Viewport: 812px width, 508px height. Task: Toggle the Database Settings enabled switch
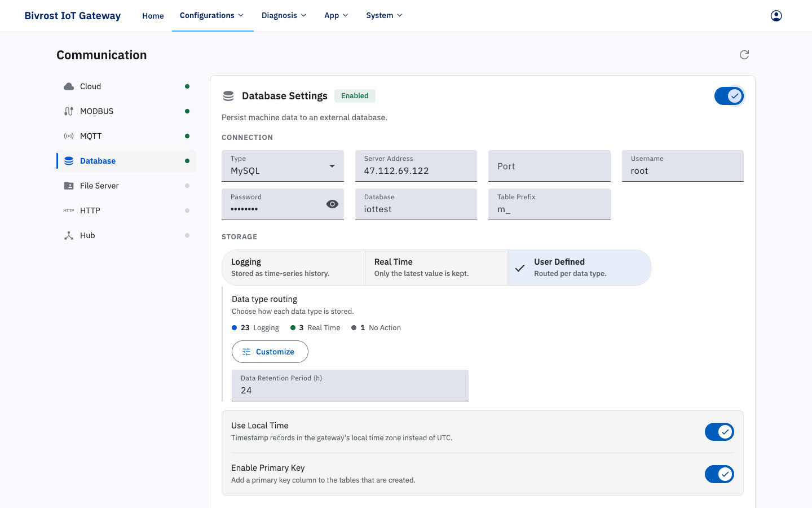tap(729, 96)
